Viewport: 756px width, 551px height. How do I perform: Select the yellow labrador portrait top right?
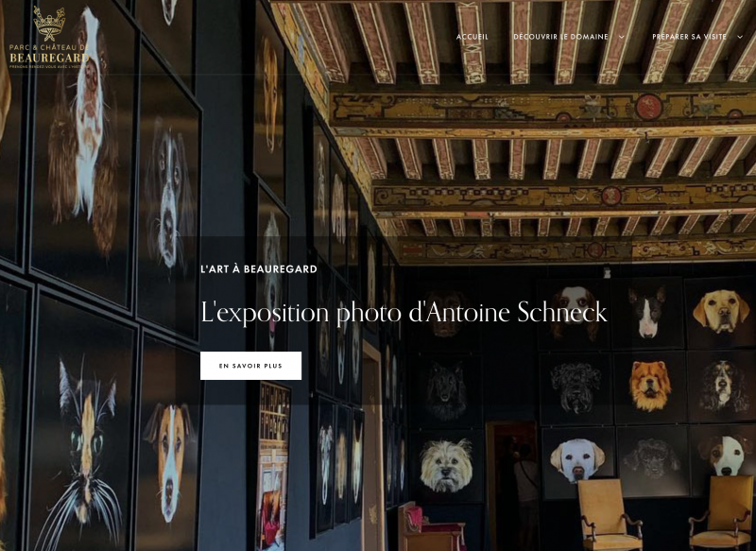721,311
